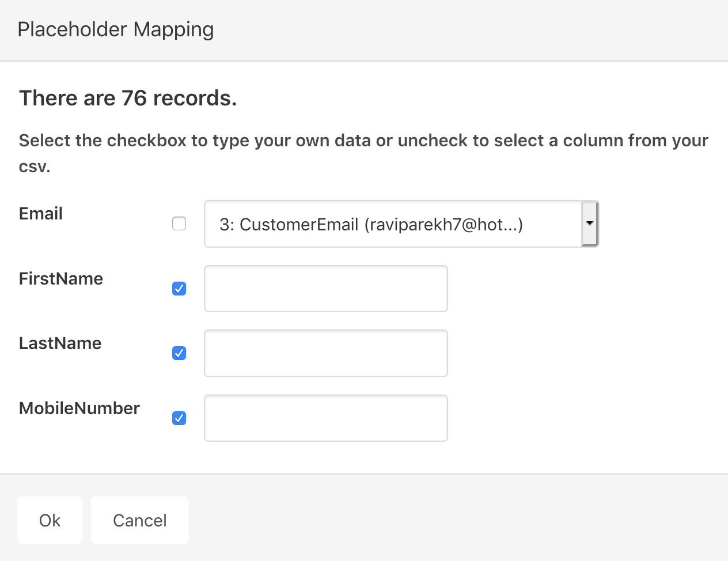This screenshot has height=561, width=728.
Task: Toggle the MobileNumber checkbox off
Action: pos(179,418)
